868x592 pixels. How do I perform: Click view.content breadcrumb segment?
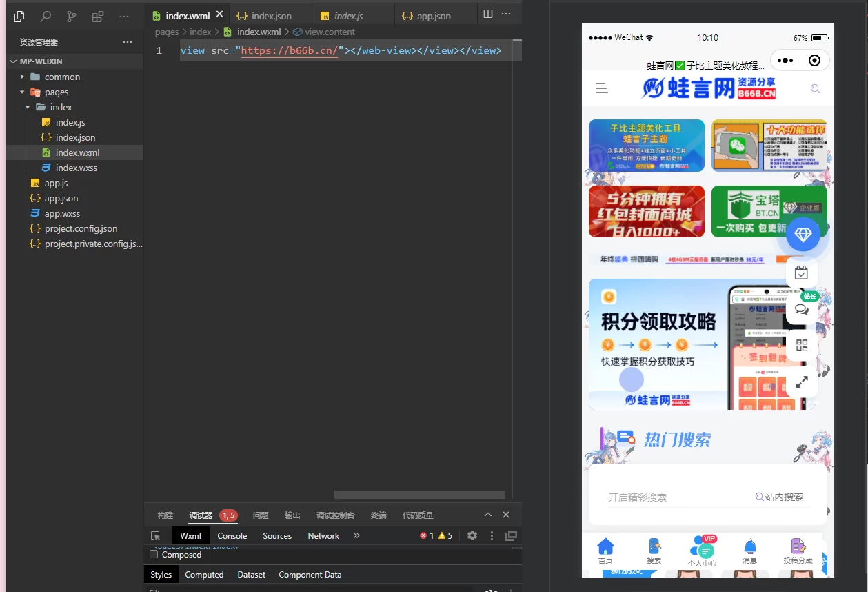(330, 32)
